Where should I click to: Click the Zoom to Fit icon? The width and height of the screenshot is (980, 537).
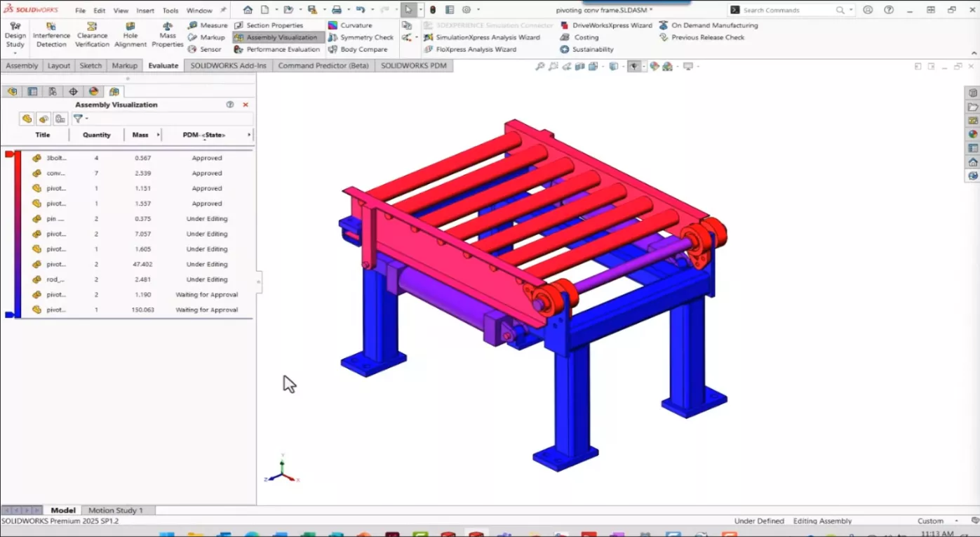coord(539,66)
